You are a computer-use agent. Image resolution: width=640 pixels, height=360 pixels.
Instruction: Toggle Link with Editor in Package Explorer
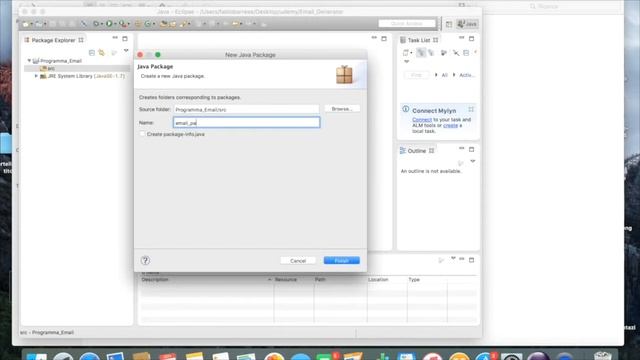pos(102,53)
